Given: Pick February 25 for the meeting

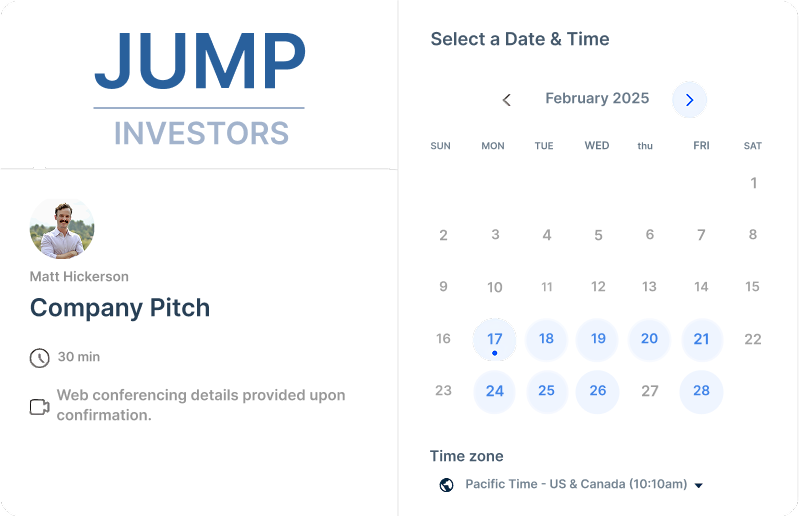Looking at the screenshot, I should click(546, 391).
